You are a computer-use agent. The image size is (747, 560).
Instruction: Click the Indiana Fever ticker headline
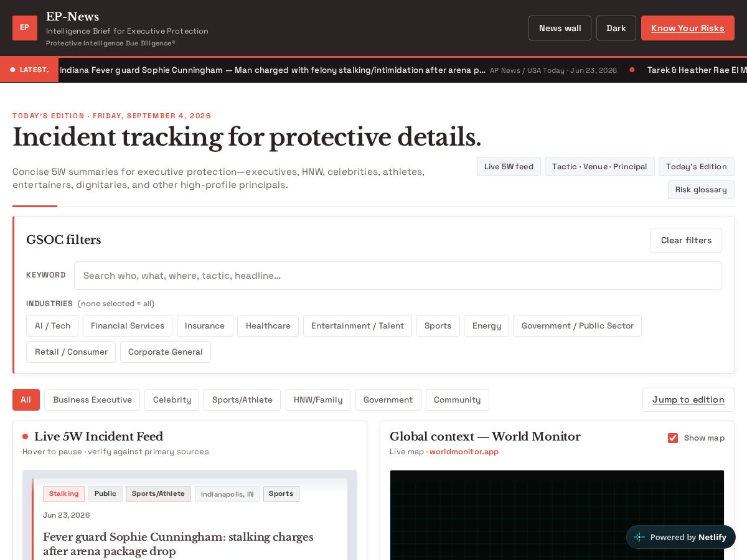pos(273,70)
